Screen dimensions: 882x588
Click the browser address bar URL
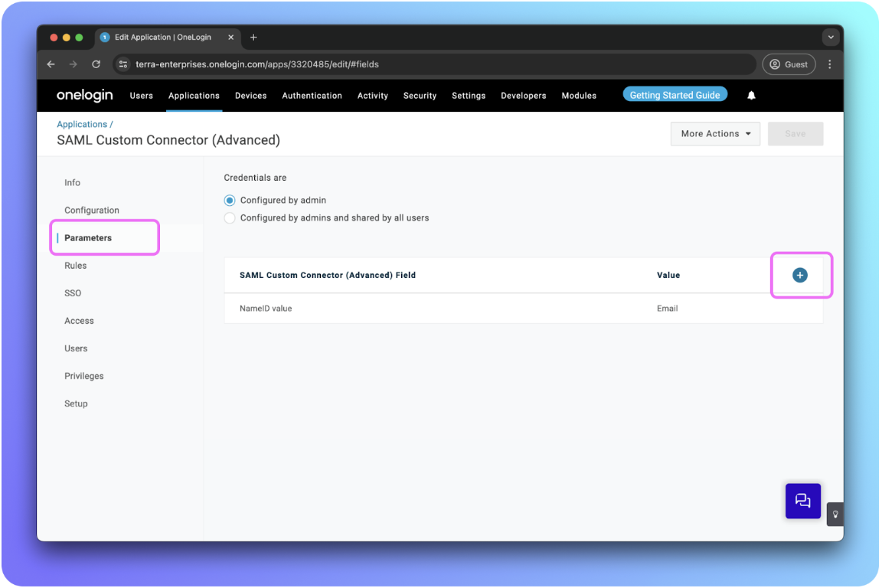[x=257, y=64]
